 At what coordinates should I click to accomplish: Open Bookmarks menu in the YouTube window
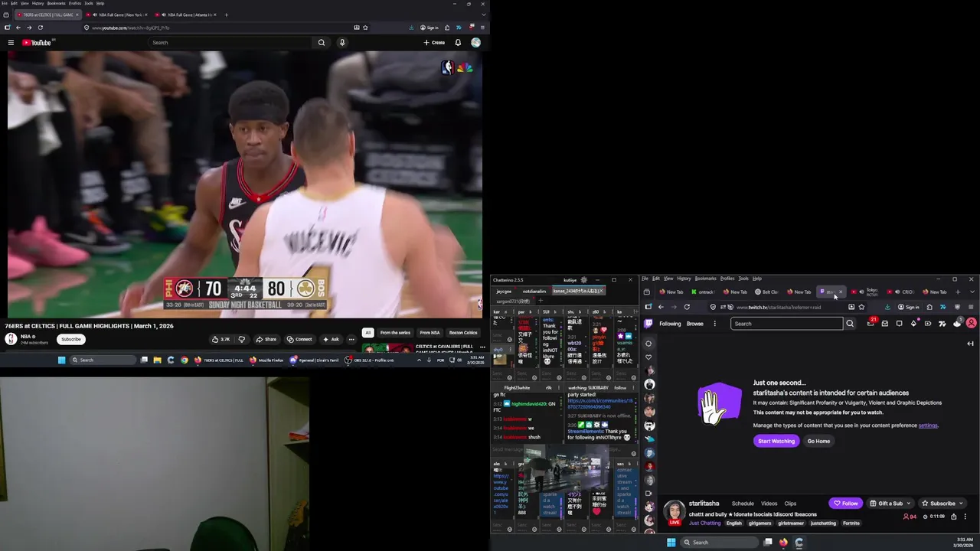tap(57, 3)
